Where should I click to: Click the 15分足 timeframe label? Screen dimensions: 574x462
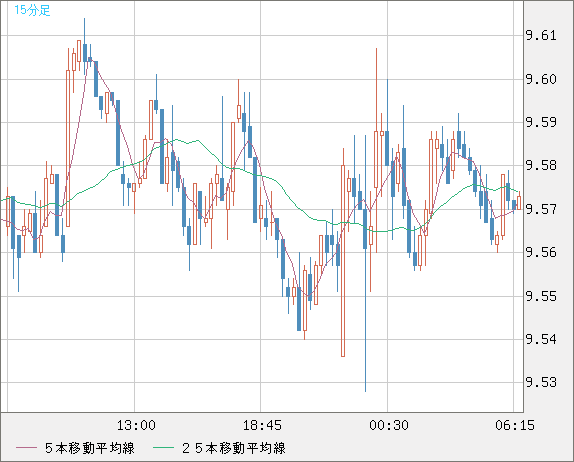coord(32,10)
